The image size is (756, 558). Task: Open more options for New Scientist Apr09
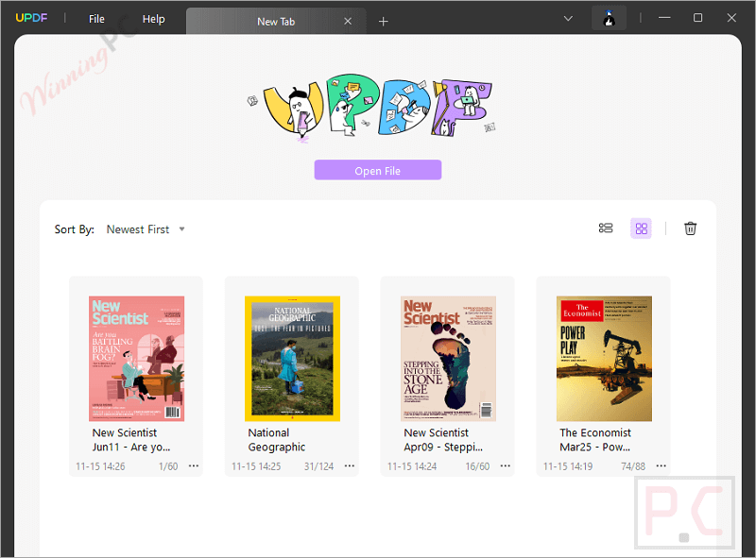[x=505, y=465]
